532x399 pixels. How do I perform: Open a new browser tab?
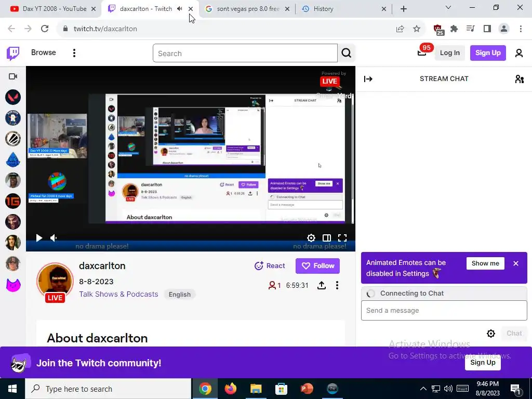[x=403, y=9]
